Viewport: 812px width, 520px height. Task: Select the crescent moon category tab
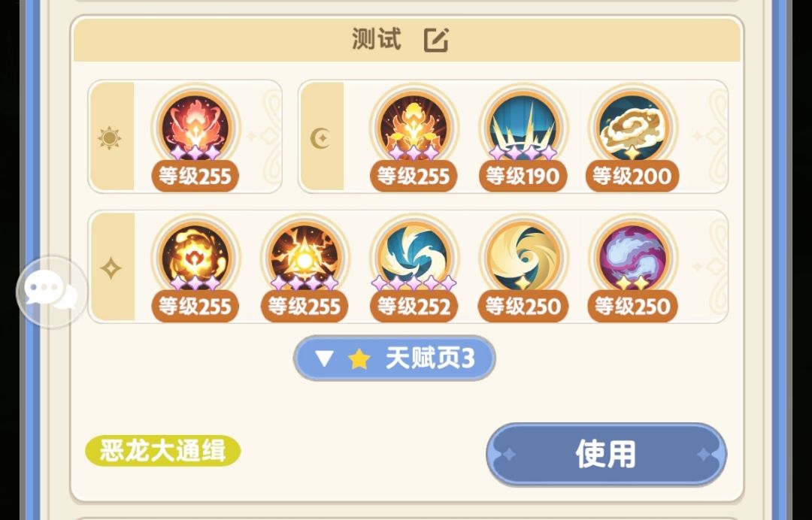click(x=321, y=138)
